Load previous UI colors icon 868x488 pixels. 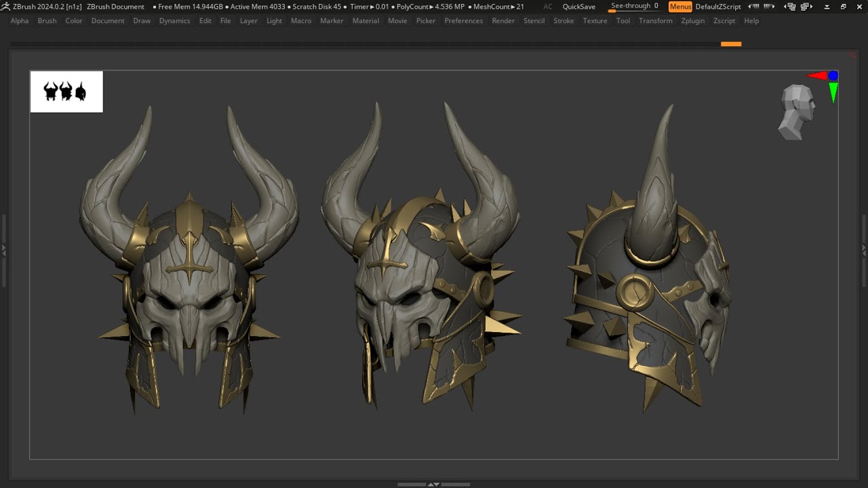coord(752,7)
